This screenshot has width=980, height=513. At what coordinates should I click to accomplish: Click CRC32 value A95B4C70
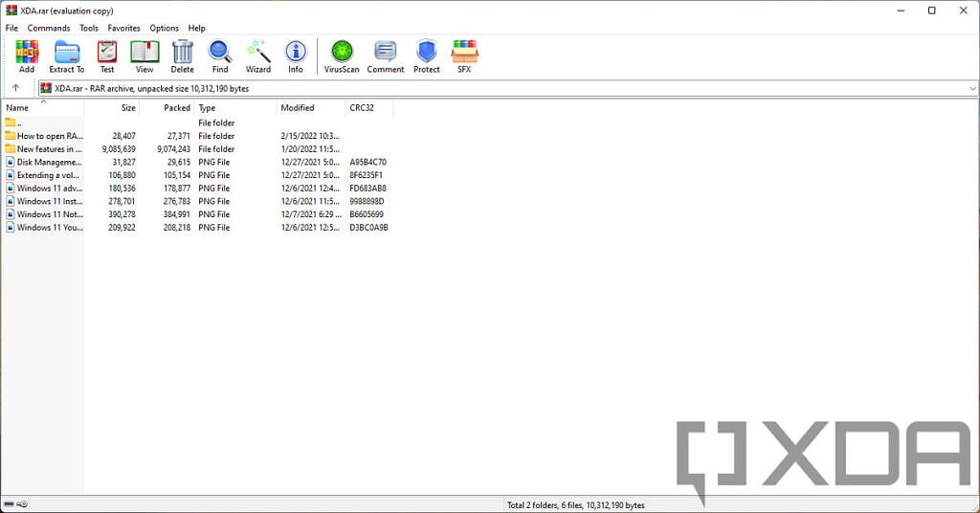point(368,162)
